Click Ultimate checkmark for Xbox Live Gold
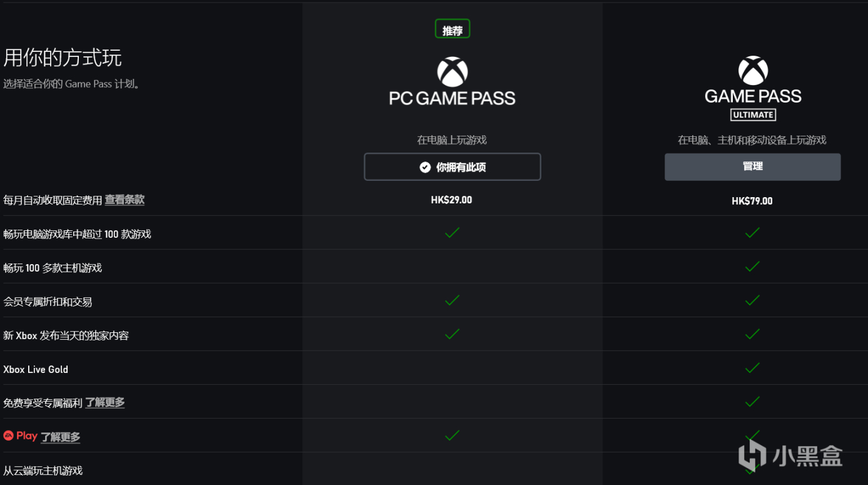This screenshot has width=868, height=485. click(752, 368)
